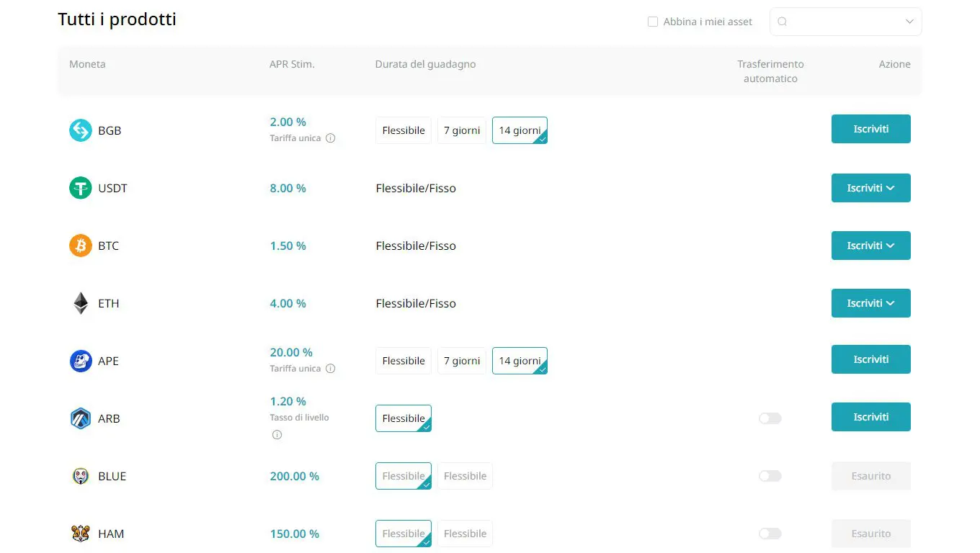Click the 1.50 % APR value for BTC
980x553 pixels.
[288, 246]
